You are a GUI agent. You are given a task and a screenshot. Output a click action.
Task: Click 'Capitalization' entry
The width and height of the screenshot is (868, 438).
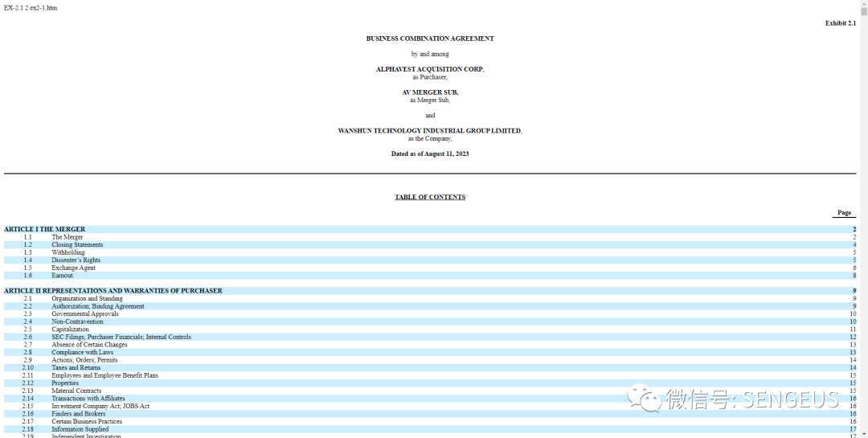coord(70,330)
